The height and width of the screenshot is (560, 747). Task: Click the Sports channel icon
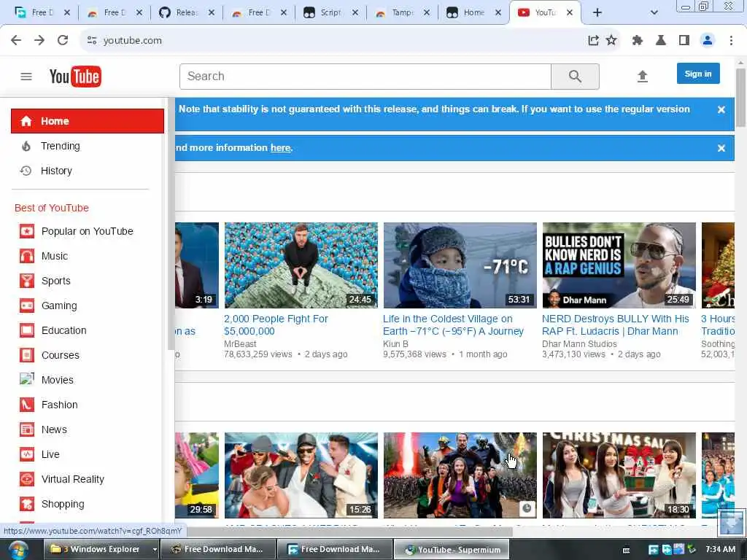[x=27, y=281]
